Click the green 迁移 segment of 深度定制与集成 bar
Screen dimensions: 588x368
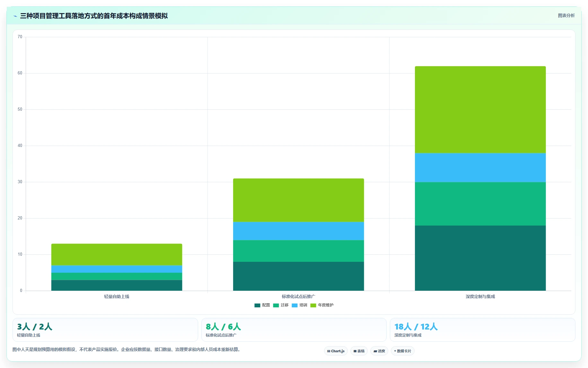pos(480,204)
